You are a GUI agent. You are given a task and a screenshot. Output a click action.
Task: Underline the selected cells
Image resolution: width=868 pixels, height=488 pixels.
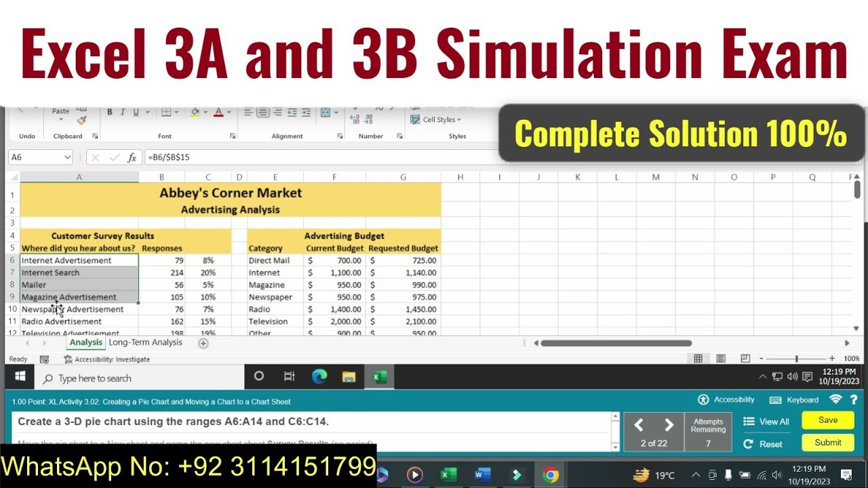(136, 112)
